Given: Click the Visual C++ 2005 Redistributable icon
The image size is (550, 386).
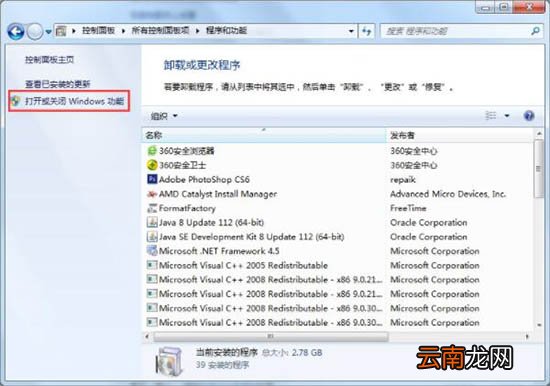Looking at the screenshot, I should pyautogui.click(x=152, y=265).
